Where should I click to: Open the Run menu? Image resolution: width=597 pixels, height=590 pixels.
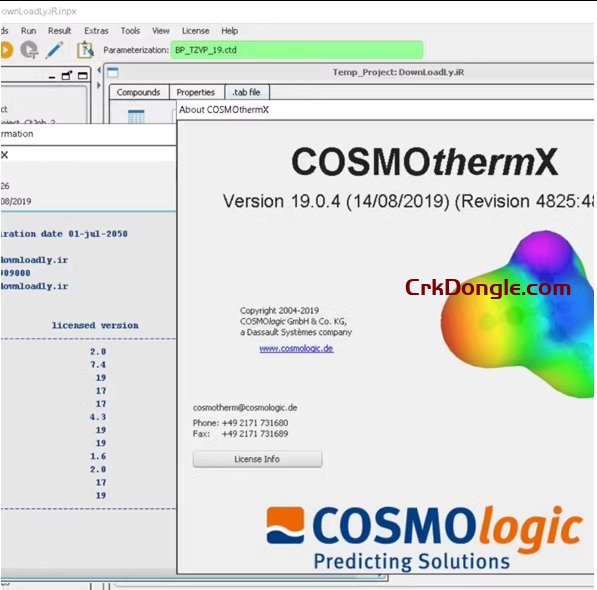click(29, 31)
